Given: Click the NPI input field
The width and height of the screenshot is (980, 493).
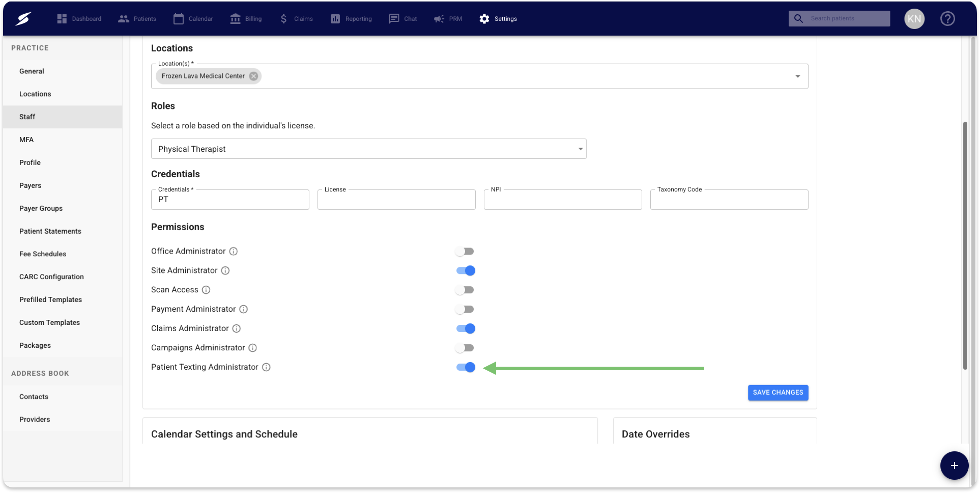Looking at the screenshot, I should coord(563,200).
